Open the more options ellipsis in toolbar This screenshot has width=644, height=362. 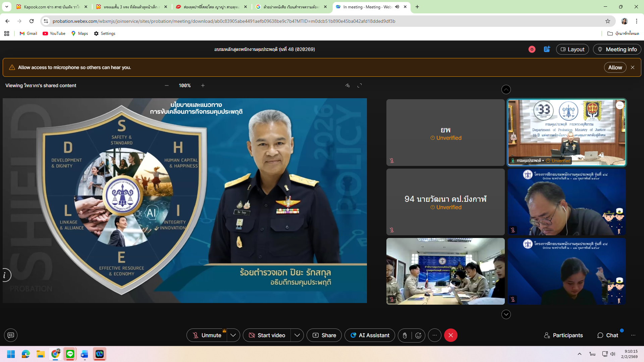[x=435, y=335]
